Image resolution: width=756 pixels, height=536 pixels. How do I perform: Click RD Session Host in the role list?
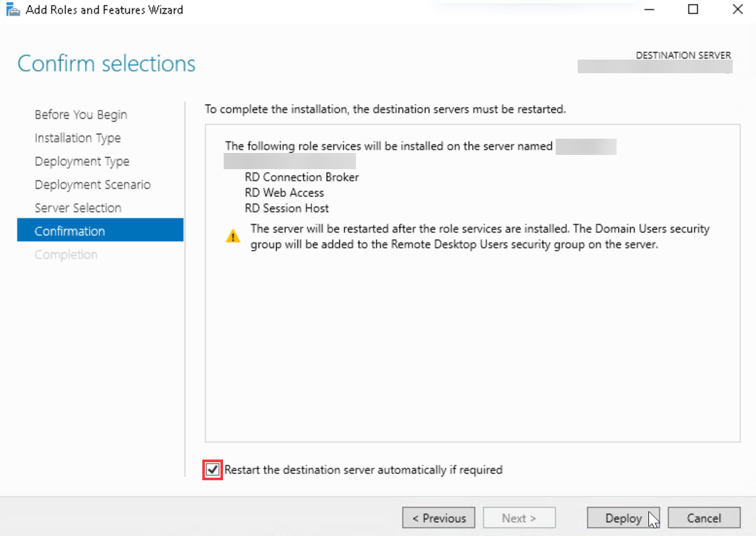click(287, 208)
